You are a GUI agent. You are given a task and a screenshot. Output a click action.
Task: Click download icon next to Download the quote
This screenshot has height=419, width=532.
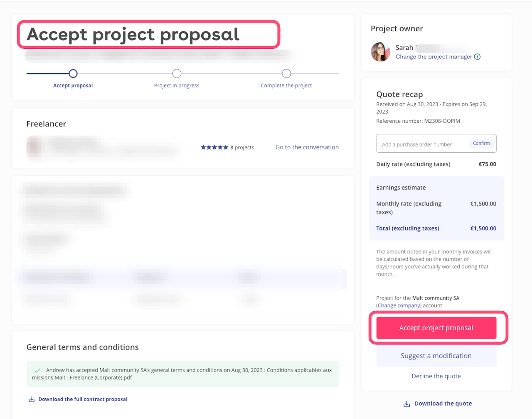click(406, 404)
